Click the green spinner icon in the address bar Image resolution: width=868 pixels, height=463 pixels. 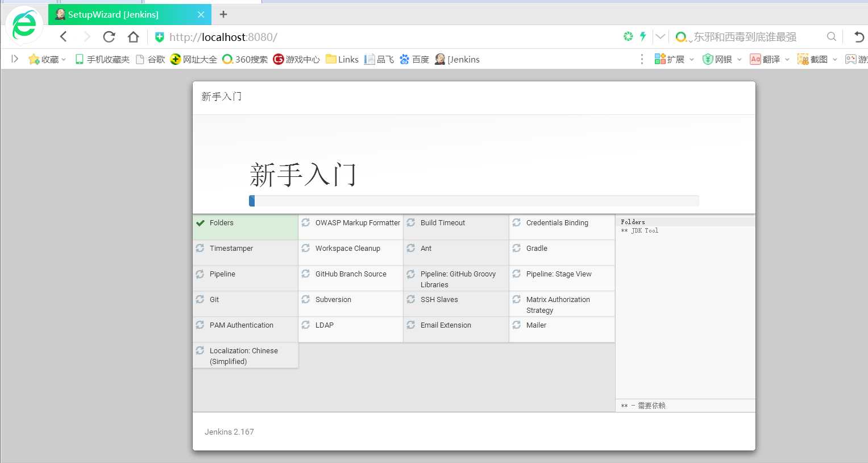point(628,36)
